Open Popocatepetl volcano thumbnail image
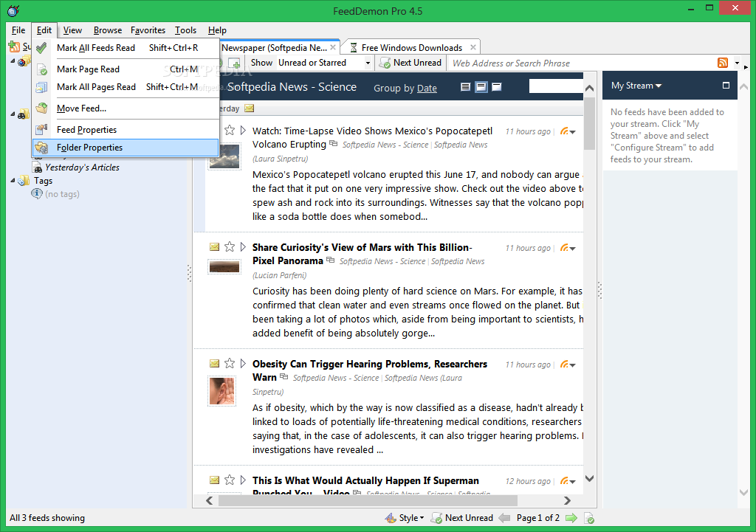 [x=224, y=156]
